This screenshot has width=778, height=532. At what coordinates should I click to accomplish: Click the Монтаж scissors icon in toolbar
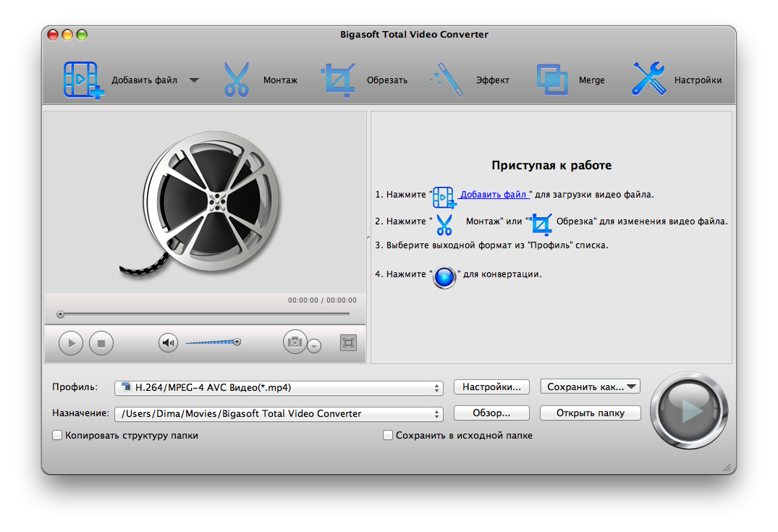pos(236,80)
